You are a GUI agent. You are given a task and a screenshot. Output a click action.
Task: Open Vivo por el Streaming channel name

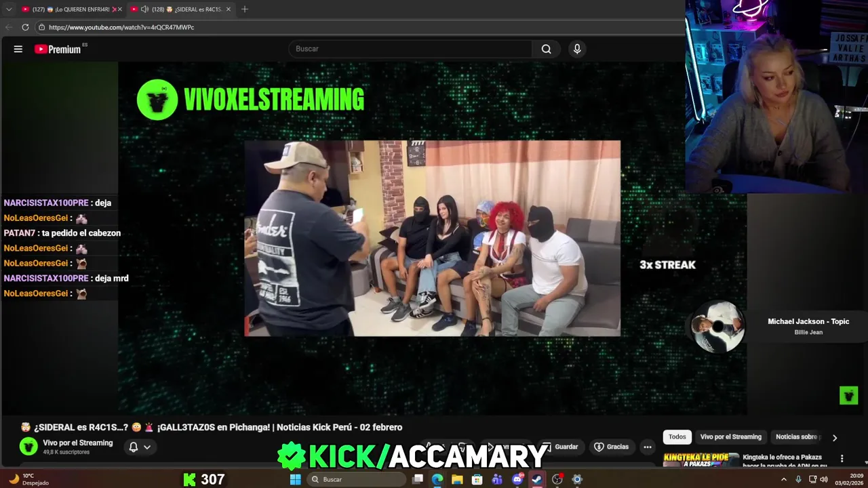click(x=78, y=443)
